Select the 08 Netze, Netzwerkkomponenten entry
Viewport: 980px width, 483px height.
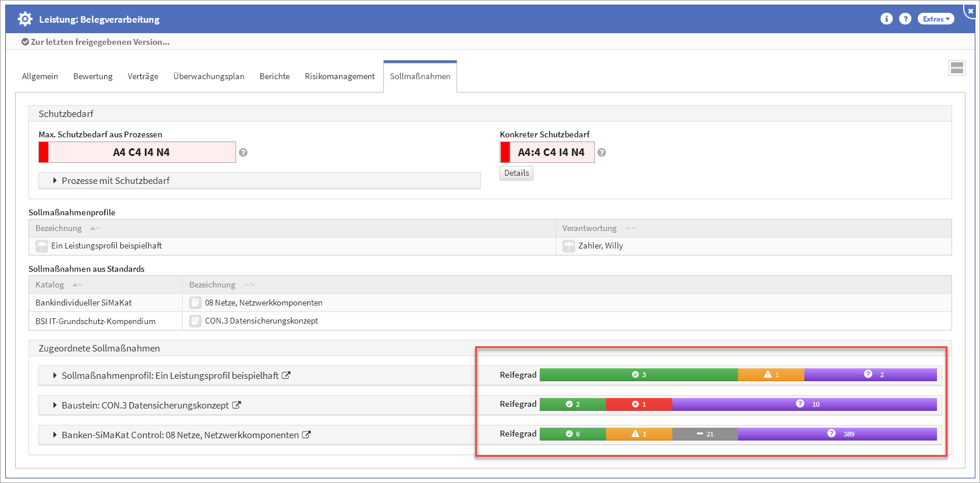point(263,303)
